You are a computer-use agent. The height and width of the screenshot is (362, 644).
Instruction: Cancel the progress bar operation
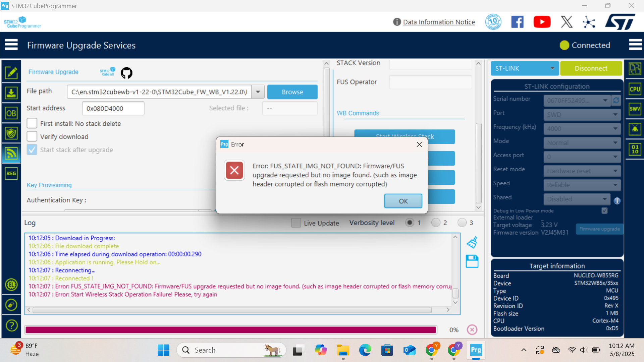[472, 329]
